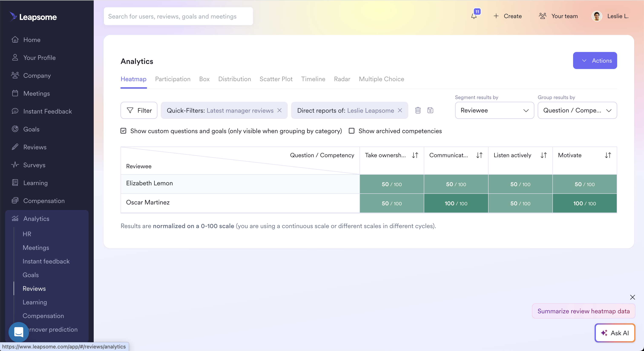This screenshot has height=351, width=644.
Task: Switch to the Timeline tab
Action: pos(313,79)
